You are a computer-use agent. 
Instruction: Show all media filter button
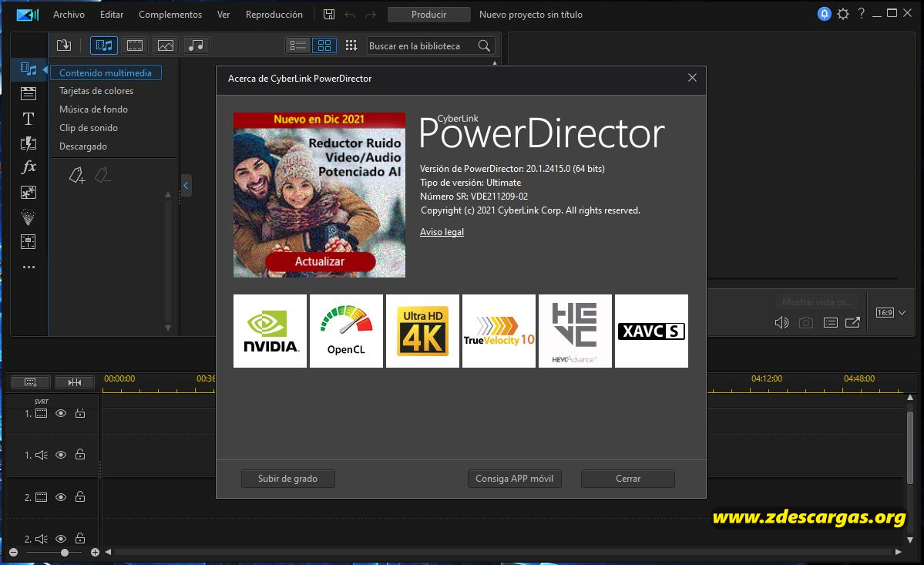(104, 45)
